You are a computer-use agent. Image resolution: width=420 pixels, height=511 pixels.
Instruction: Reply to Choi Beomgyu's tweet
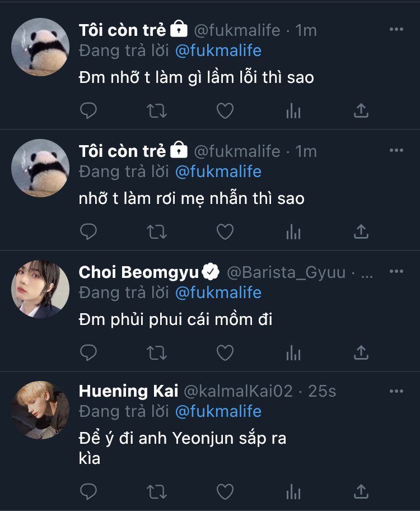(x=88, y=352)
